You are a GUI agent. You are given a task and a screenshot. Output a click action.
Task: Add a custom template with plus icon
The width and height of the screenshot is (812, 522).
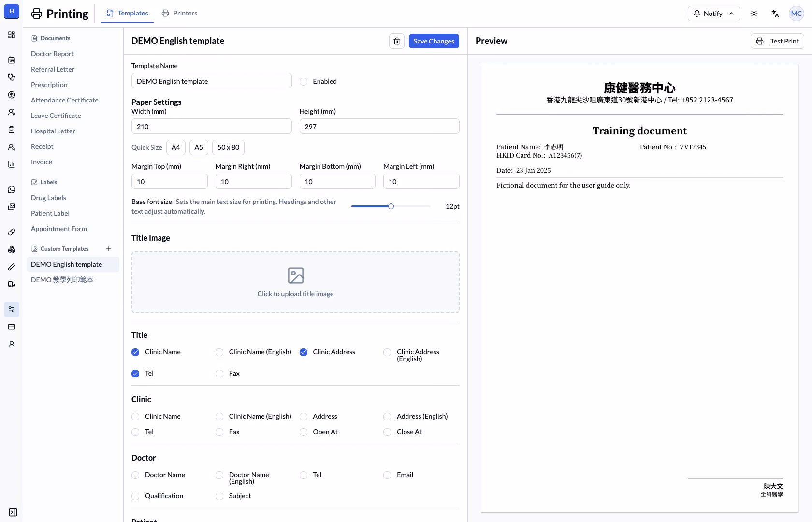109,249
